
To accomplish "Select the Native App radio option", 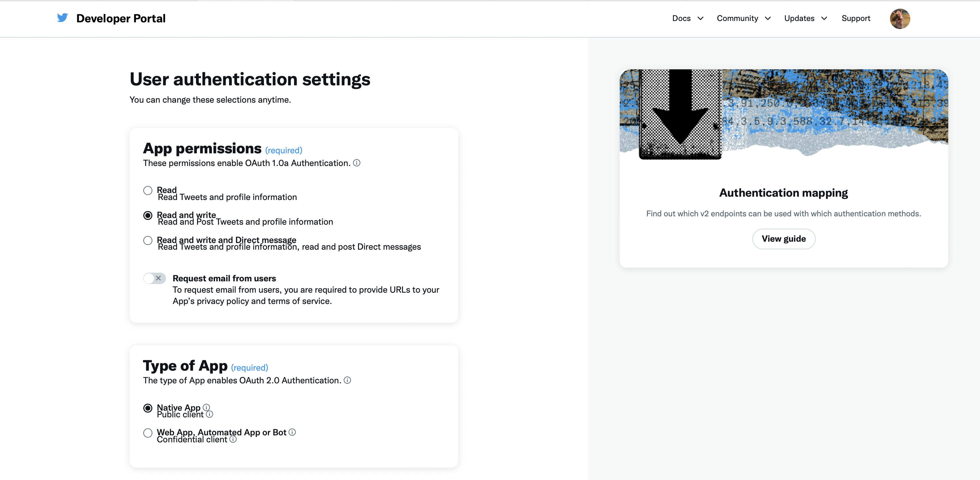I will [148, 408].
